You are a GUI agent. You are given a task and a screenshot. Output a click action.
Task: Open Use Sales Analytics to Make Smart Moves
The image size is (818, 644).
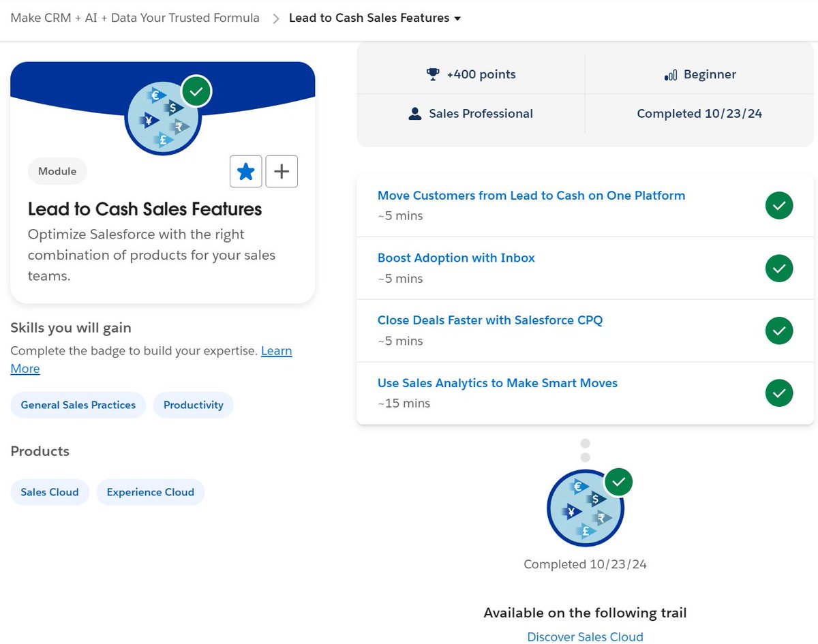[x=498, y=383]
